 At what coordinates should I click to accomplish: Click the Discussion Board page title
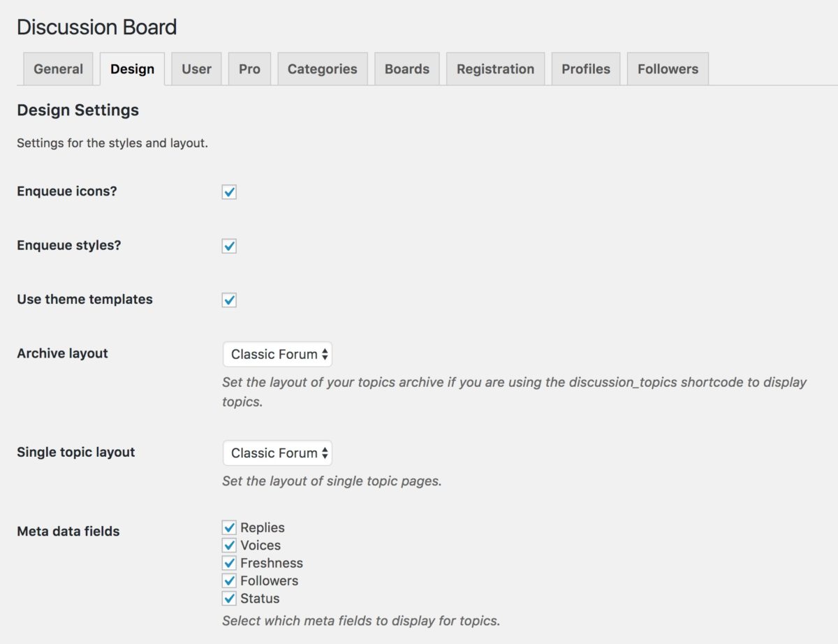(97, 27)
